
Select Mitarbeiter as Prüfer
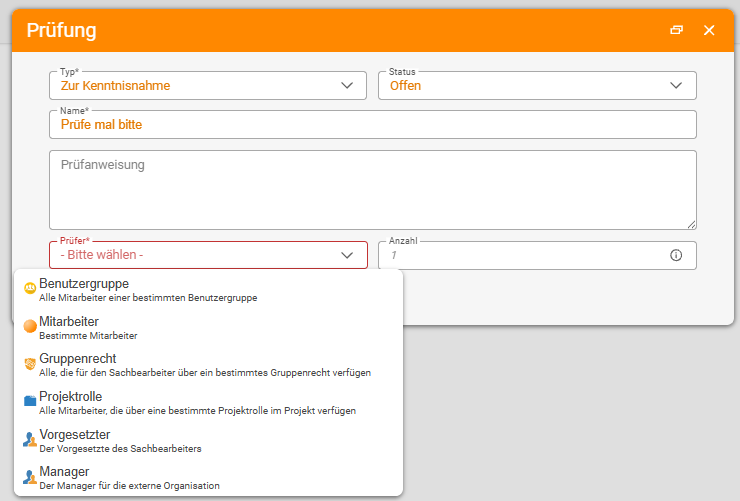208,327
